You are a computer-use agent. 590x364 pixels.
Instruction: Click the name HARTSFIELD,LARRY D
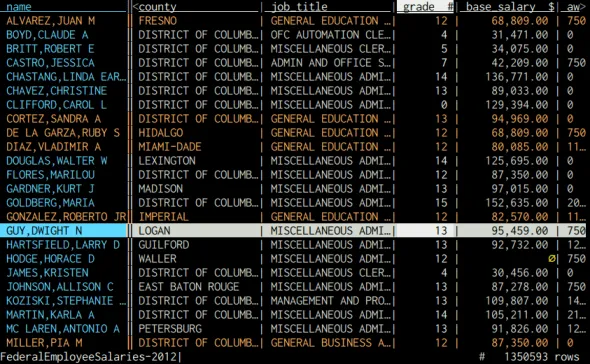63,245
